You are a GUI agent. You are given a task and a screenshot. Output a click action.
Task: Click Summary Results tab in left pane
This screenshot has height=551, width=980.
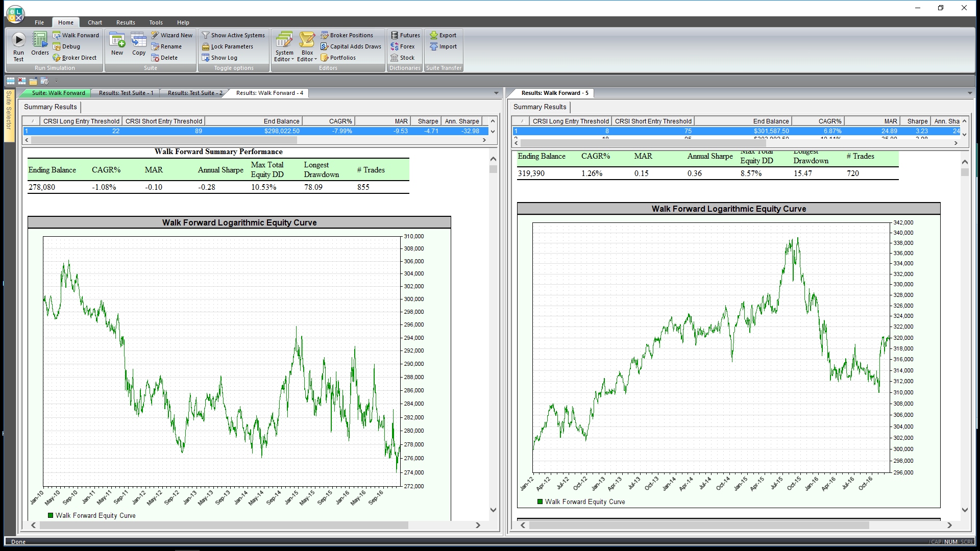point(51,107)
